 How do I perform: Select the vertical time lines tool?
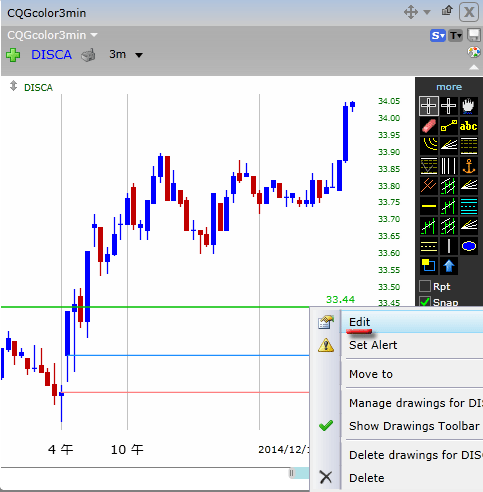(x=449, y=166)
